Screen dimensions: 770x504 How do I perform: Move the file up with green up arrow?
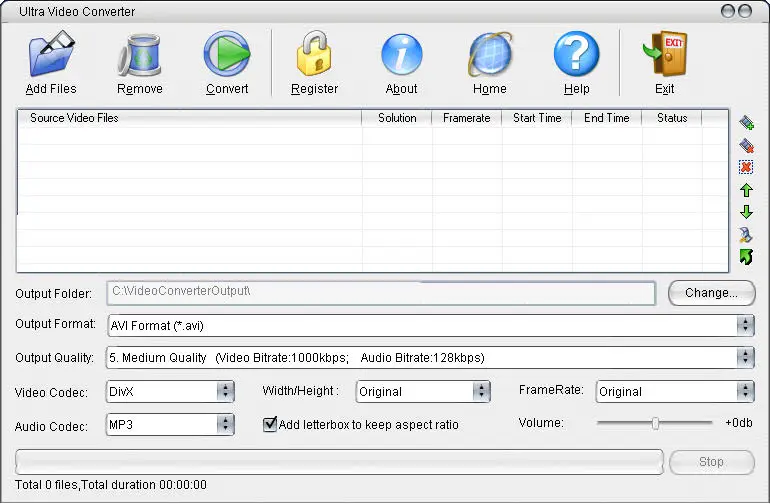[x=746, y=190]
